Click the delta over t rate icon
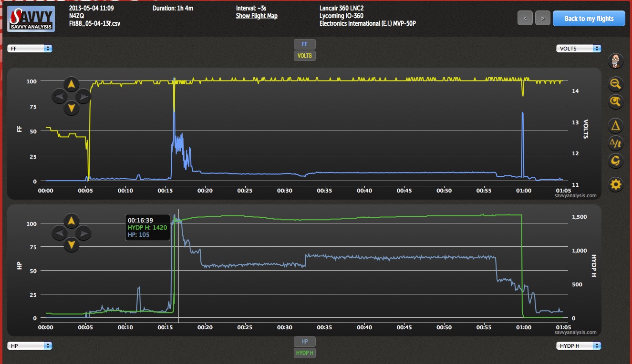The image size is (632, 364). tap(615, 143)
